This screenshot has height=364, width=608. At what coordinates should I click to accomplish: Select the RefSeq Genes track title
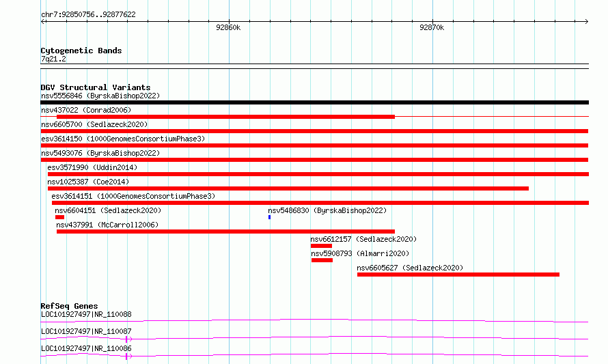point(69,306)
